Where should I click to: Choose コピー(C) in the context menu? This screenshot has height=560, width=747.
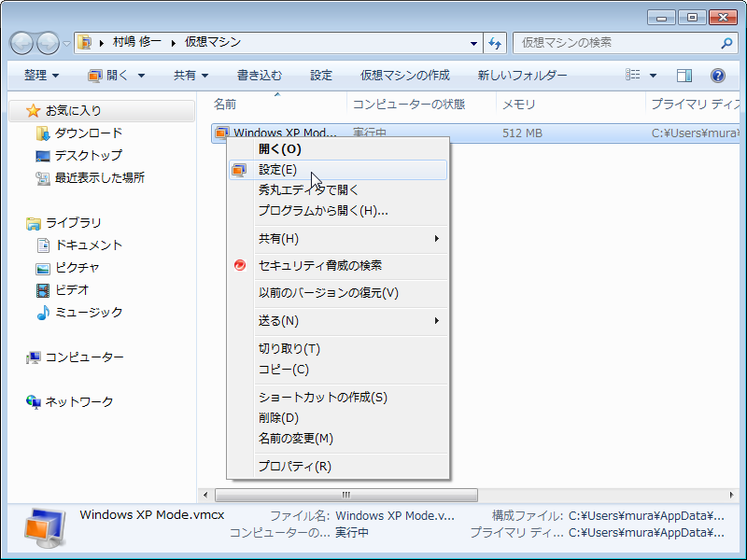tap(338, 370)
